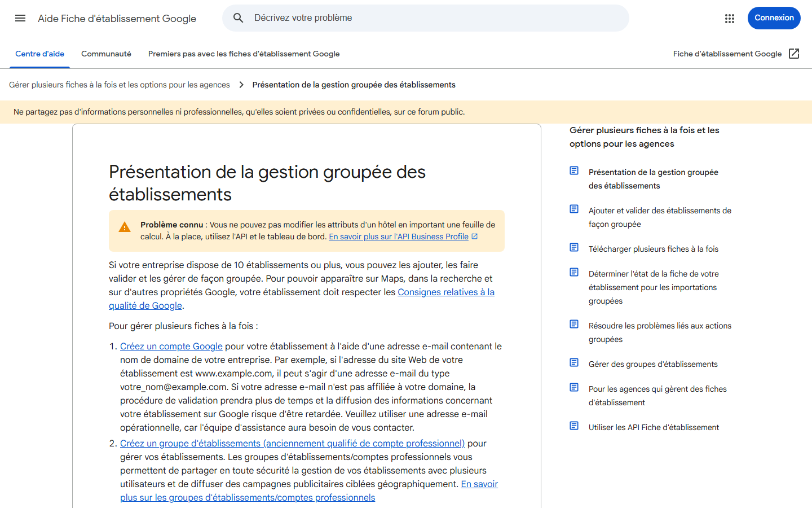Click sidebar heading Gérer plusieurs fiches à la fois
This screenshot has width=812, height=508.
pyautogui.click(x=645, y=137)
